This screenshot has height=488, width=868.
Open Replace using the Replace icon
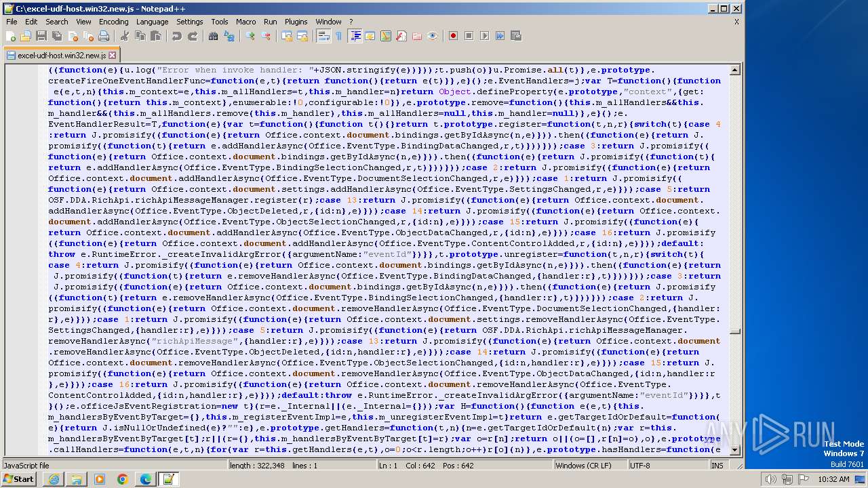pyautogui.click(x=229, y=36)
